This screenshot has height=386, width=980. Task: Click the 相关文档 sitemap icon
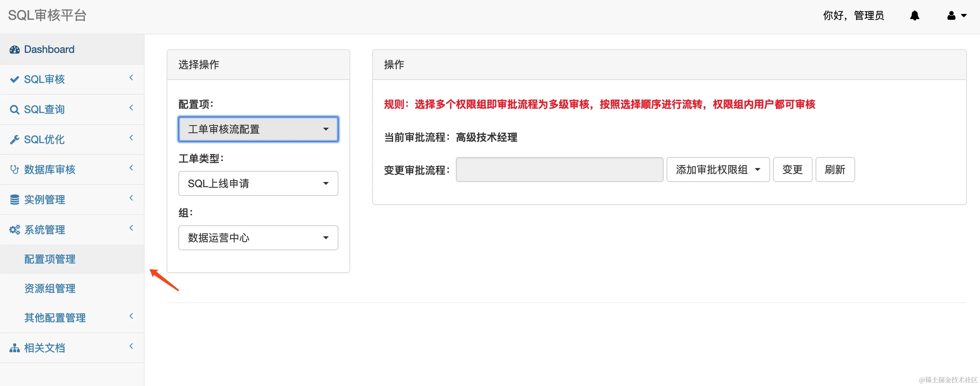[14, 347]
